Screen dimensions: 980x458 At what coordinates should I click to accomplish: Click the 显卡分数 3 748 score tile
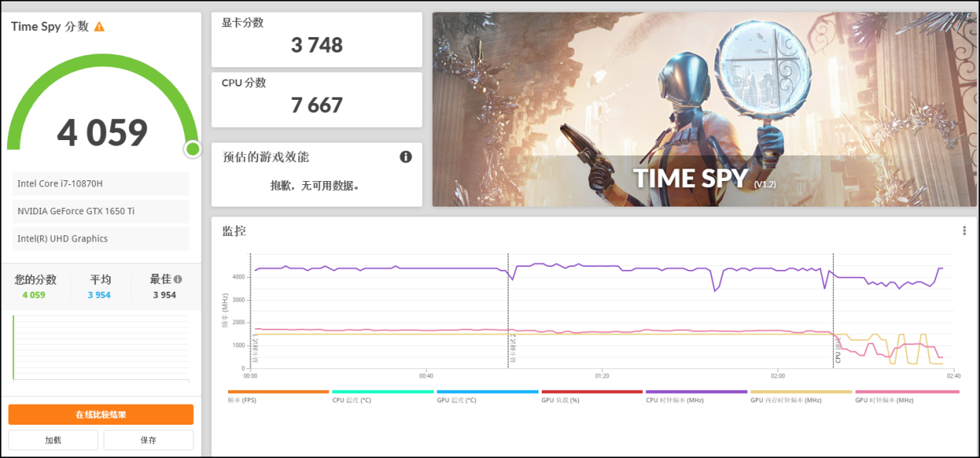click(317, 39)
